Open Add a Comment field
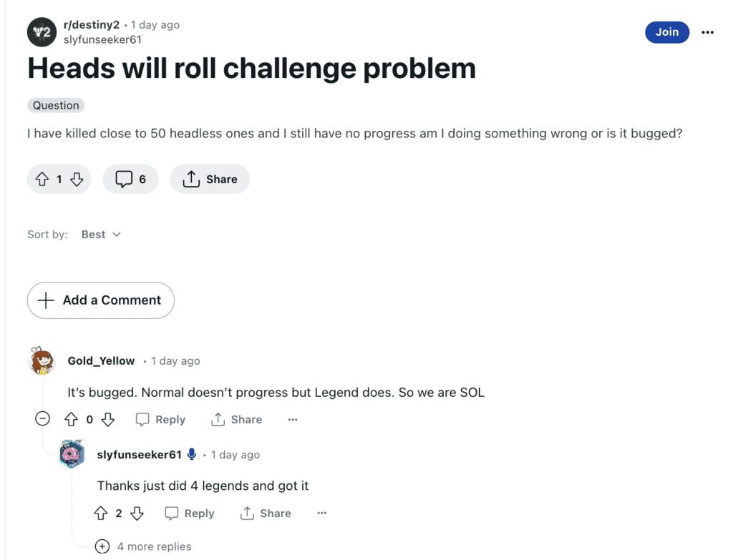This screenshot has width=733, height=560. [x=100, y=300]
